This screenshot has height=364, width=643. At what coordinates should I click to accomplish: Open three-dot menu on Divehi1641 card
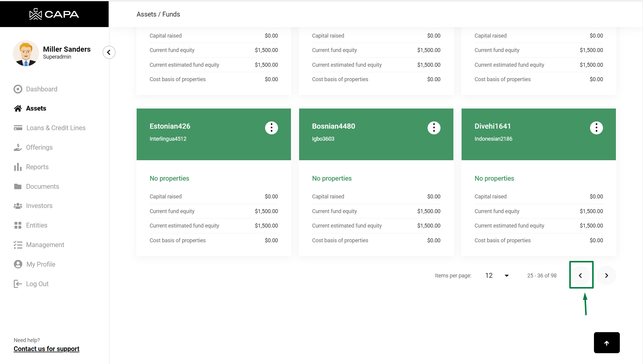coord(596,128)
